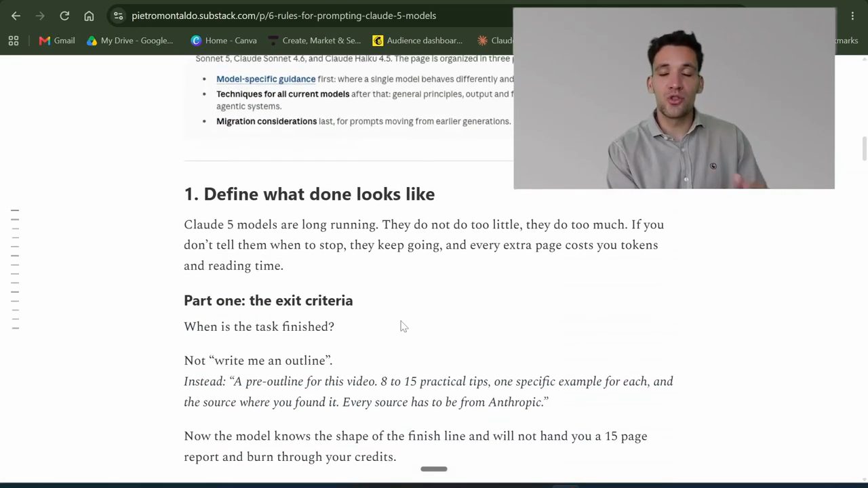The image size is (868, 488).
Task: Click the presenter webcam video overlay
Action: (674, 98)
